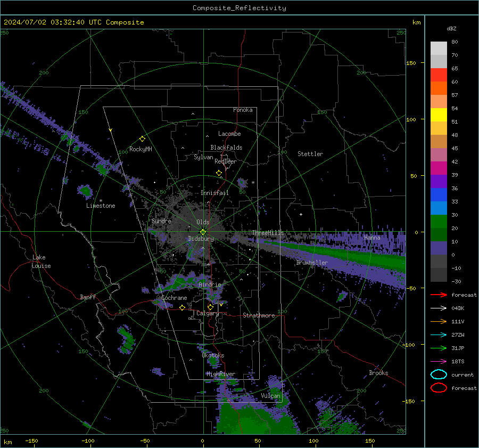
Task: Click the dBZ legend heading
Action: point(451,28)
